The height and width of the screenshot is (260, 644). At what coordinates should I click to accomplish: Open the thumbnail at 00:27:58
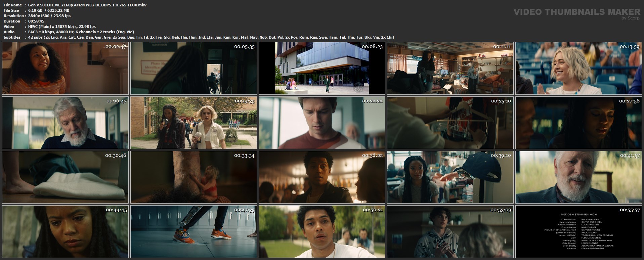pos(578,123)
